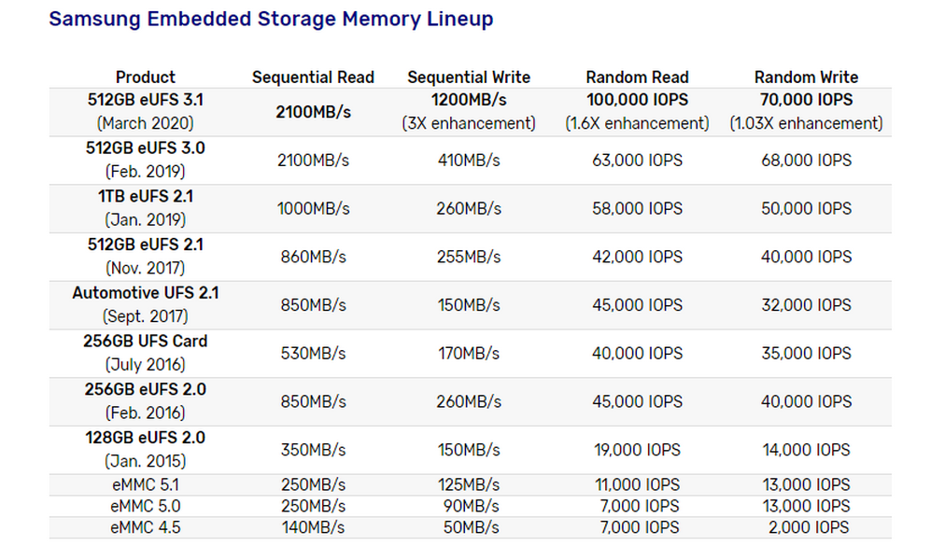Click the 1000MB/s sequential read value
Screen dimensions: 931x560
pyautogui.click(x=313, y=209)
